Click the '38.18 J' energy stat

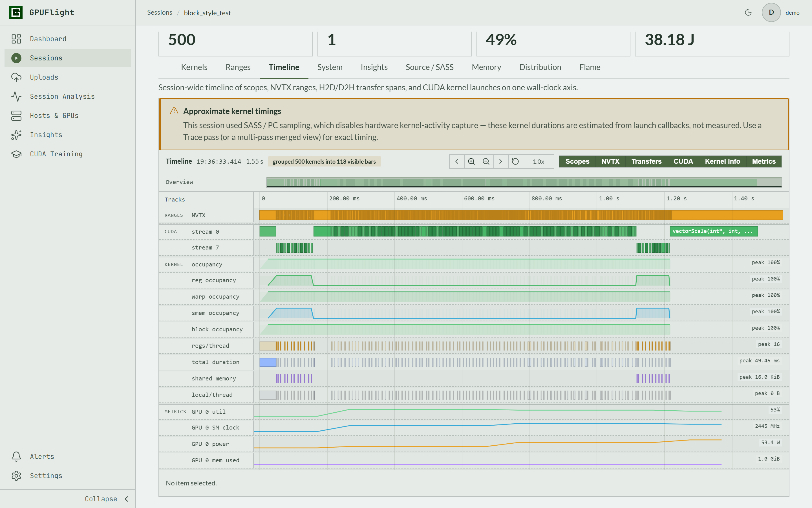(x=669, y=40)
